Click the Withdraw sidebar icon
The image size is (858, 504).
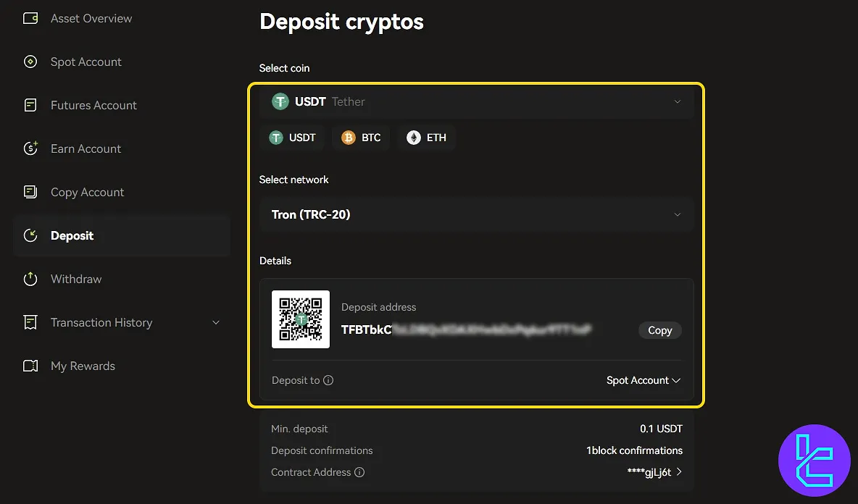(30, 279)
